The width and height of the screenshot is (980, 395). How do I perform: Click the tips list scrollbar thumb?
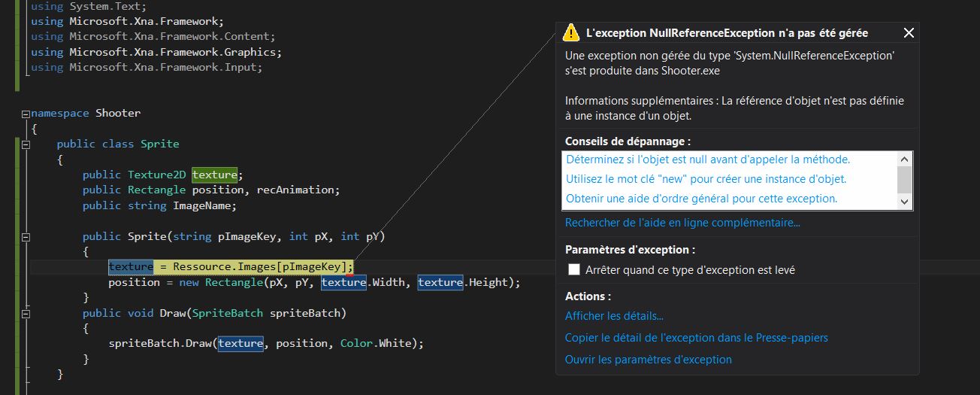[905, 180]
